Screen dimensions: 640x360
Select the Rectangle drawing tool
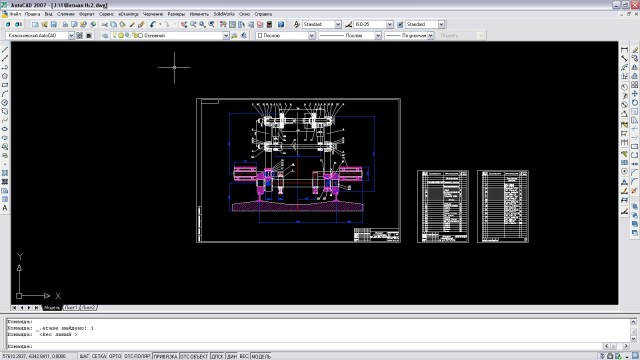5,85
